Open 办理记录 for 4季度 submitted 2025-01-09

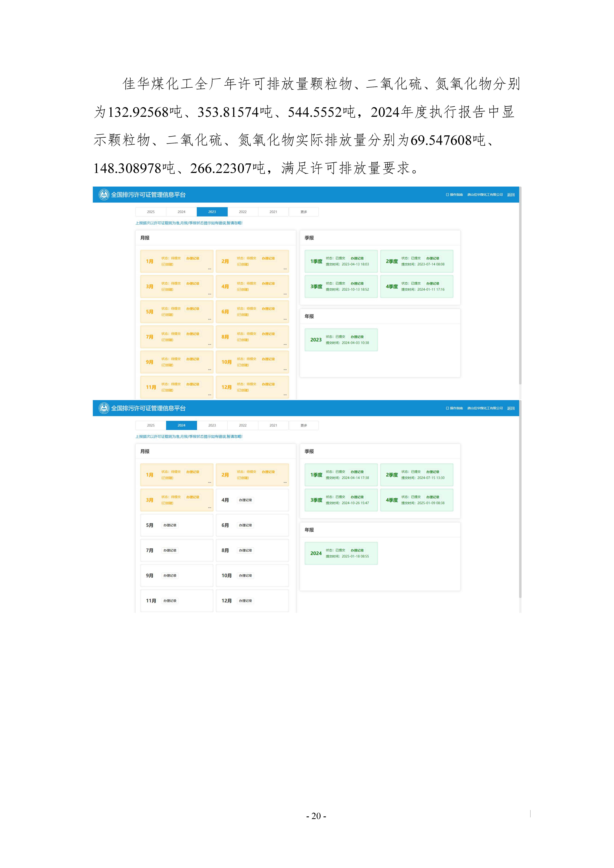pyautogui.click(x=433, y=497)
